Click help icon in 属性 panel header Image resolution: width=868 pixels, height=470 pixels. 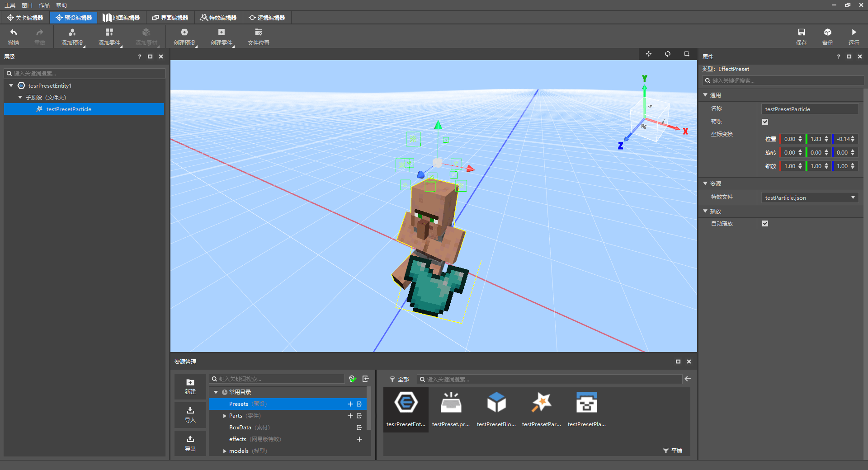839,56
